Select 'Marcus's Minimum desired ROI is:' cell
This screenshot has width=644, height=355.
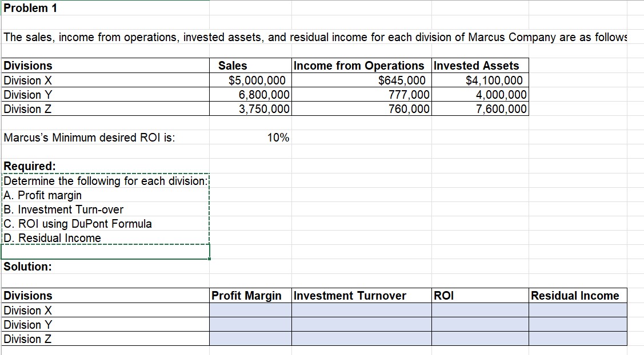pyautogui.click(x=105, y=137)
